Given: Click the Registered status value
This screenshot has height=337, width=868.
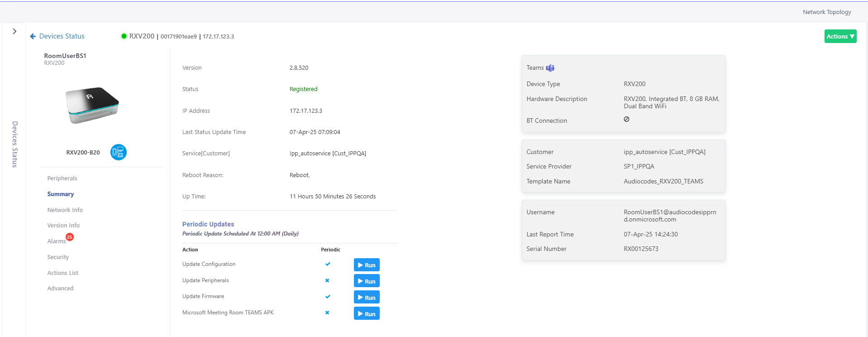Looking at the screenshot, I should point(303,89).
